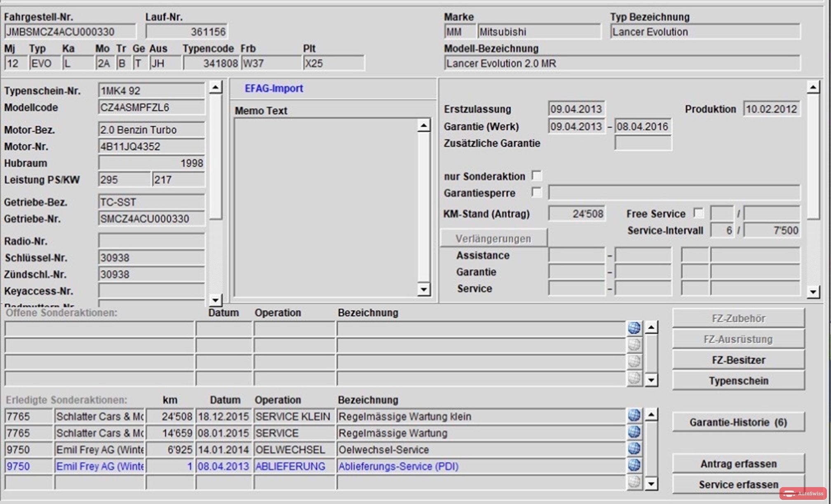Viewport: 831px width, 504px height.
Task: Expand the Verlängerungen section
Action: click(493, 238)
